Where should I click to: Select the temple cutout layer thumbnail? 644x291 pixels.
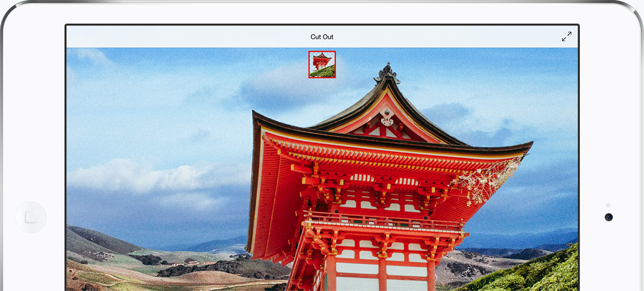pos(322,64)
